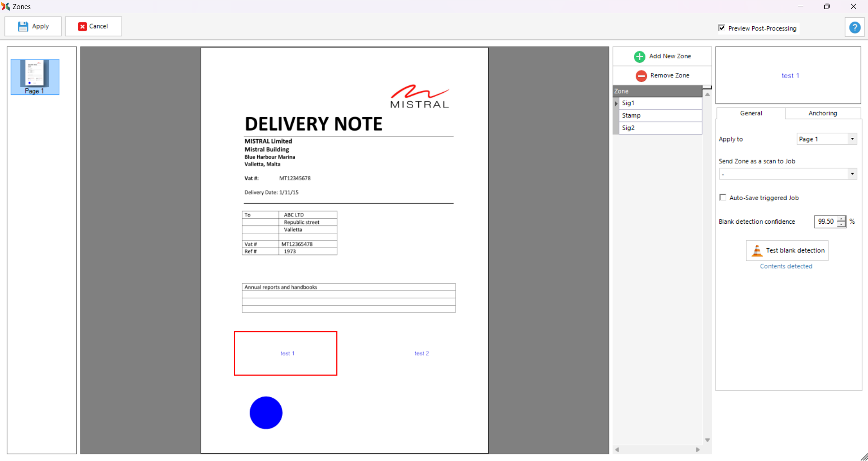
Task: Select the Page 1 thumbnail
Action: pos(35,76)
